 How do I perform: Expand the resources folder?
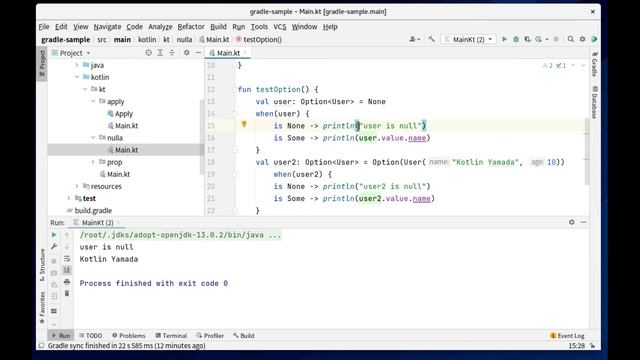point(77,186)
